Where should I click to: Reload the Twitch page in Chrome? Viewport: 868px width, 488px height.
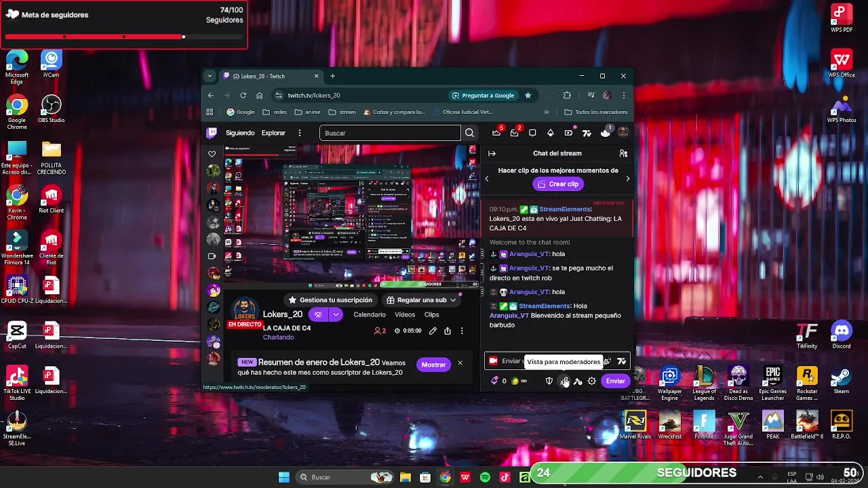click(243, 96)
